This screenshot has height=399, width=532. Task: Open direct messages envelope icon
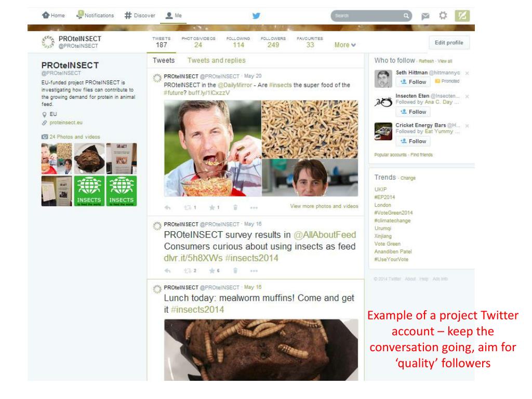point(425,16)
